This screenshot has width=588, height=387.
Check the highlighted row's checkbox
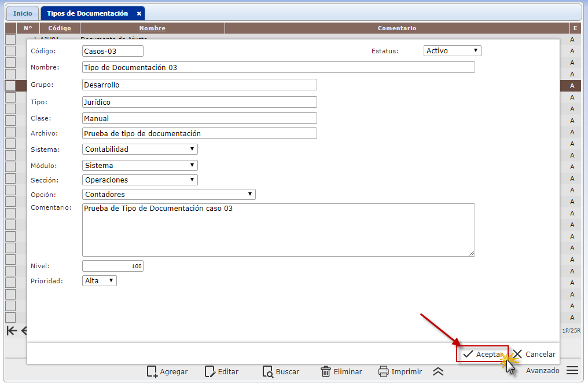click(x=10, y=86)
